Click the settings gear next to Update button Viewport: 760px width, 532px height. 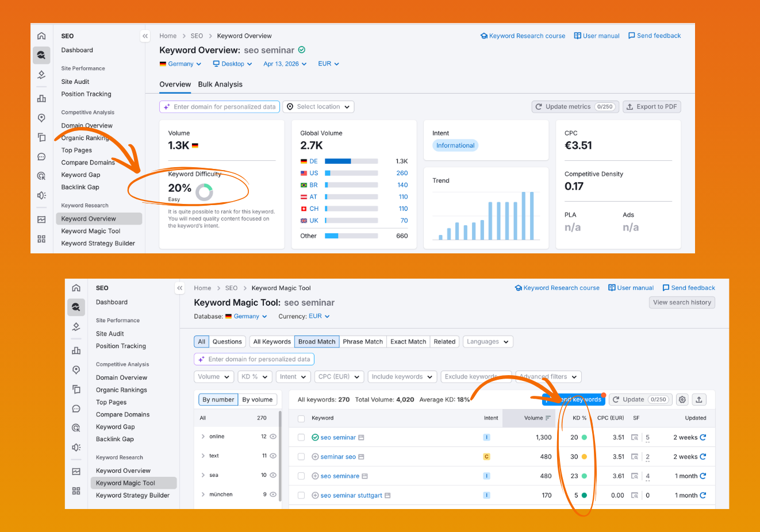click(x=682, y=399)
